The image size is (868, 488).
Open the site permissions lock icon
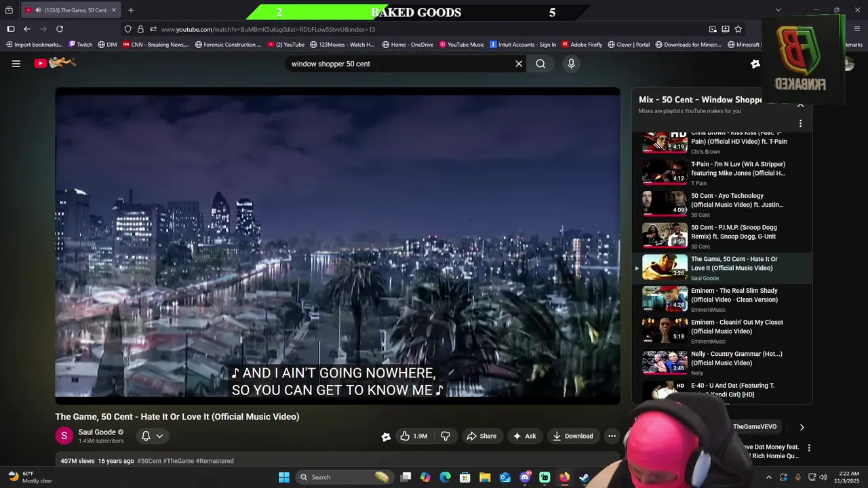tap(140, 29)
